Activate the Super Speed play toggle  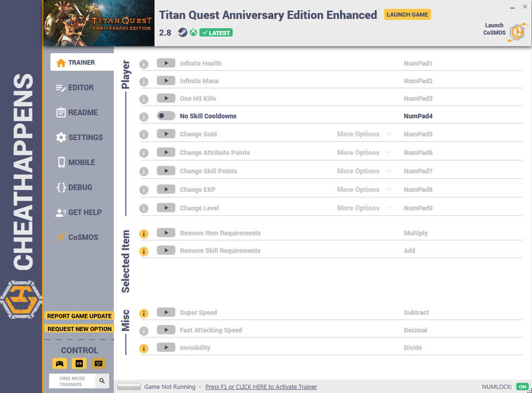click(x=166, y=312)
